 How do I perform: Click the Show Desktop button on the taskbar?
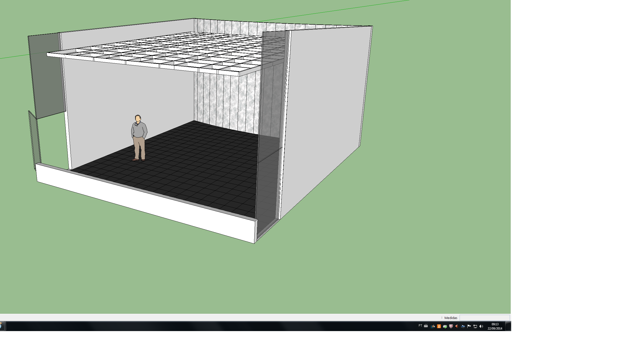tap(508, 326)
